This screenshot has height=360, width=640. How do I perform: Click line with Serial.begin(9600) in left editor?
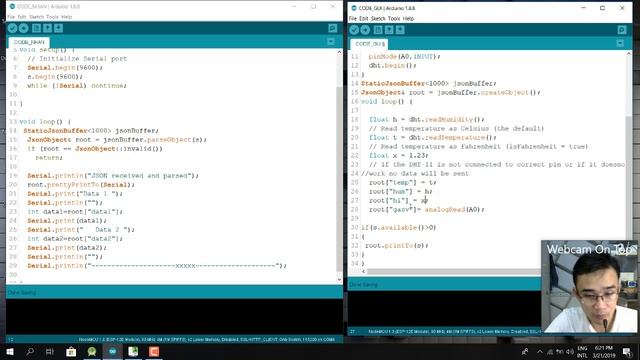click(65, 68)
